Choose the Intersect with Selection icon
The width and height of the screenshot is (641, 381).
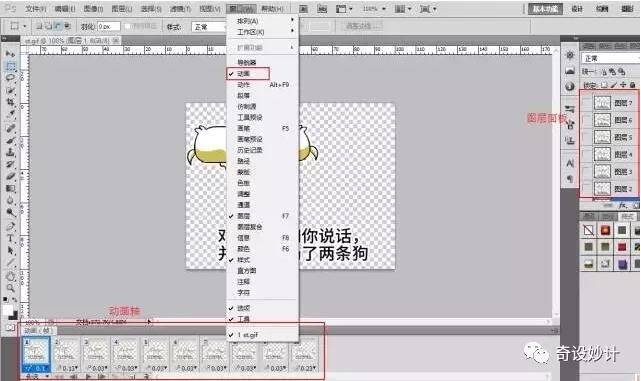click(67, 26)
